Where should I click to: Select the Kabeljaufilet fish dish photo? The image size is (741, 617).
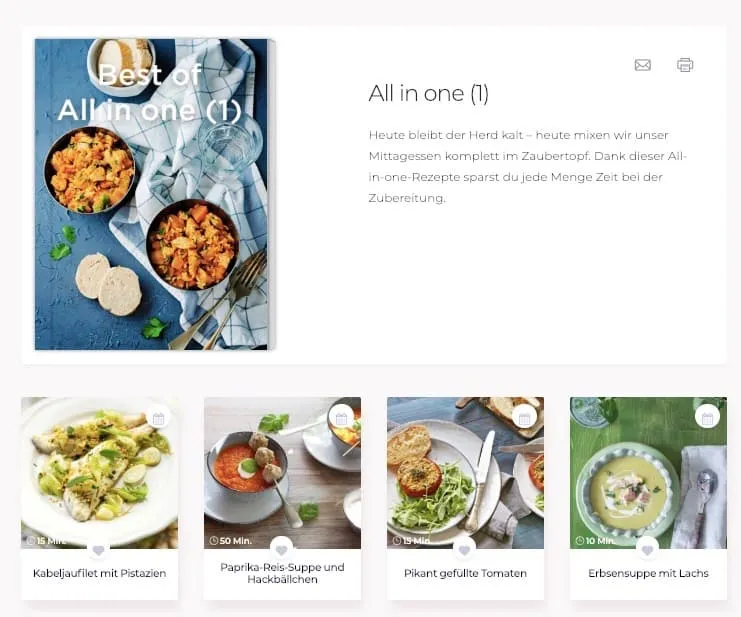click(100, 472)
